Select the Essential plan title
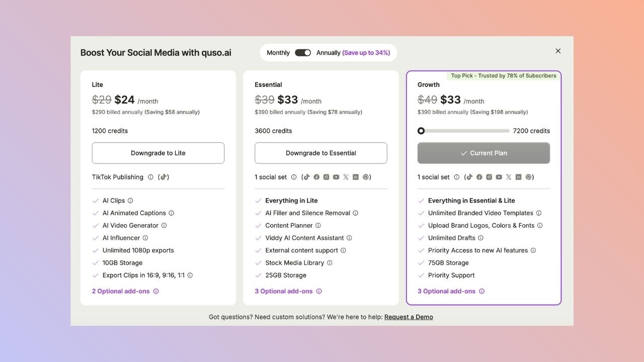Screen dimensions: 644x362 click(x=268, y=84)
